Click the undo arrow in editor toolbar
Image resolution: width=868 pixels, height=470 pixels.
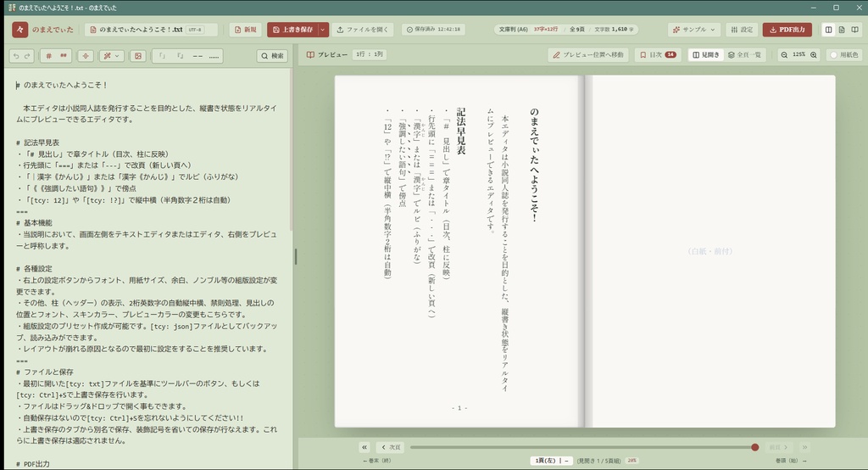click(x=16, y=56)
